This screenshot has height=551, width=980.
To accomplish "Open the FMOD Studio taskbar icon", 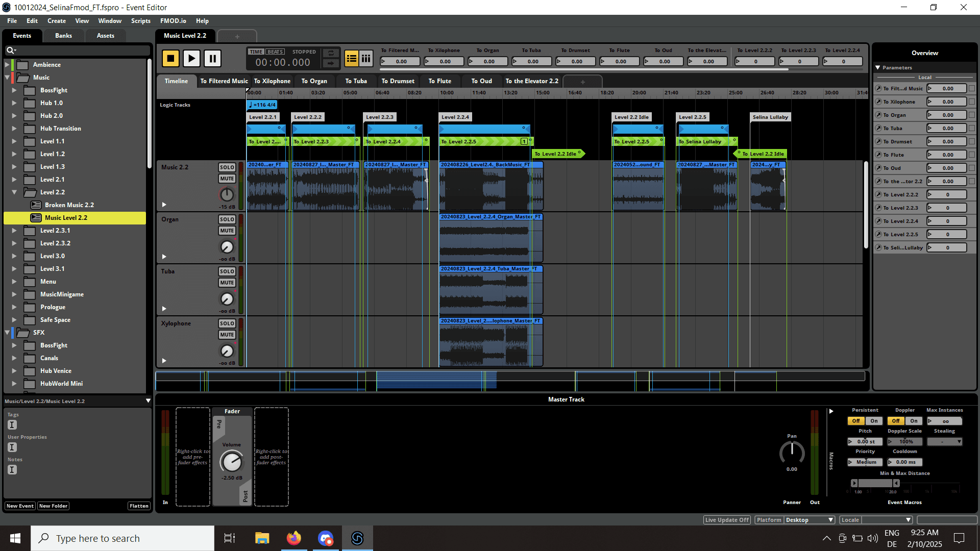I will click(x=357, y=538).
